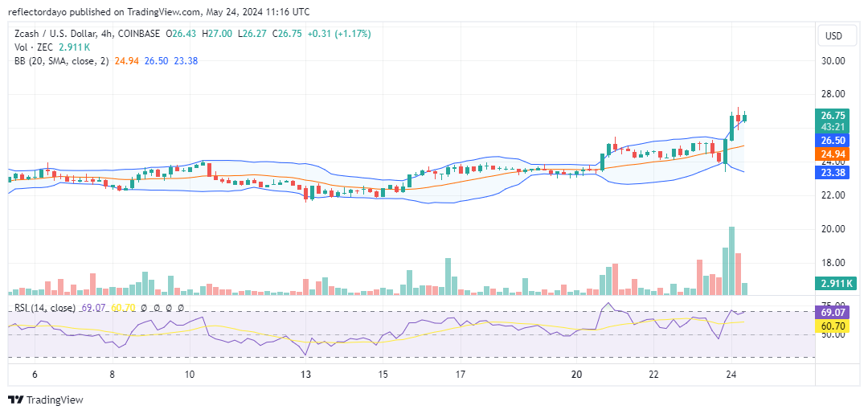Click the volume label 2.911 K on axis
This screenshot has width=868, height=414.
(835, 285)
